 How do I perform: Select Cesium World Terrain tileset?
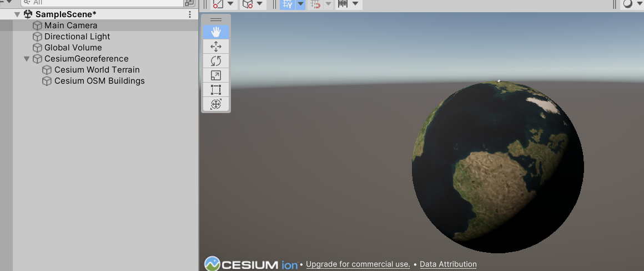(97, 70)
